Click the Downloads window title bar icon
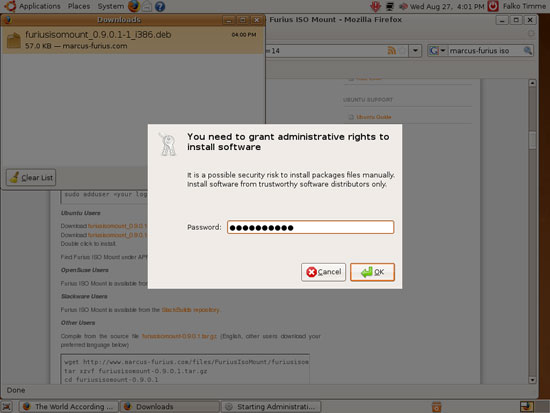This screenshot has width=550, height=413. coord(8,20)
